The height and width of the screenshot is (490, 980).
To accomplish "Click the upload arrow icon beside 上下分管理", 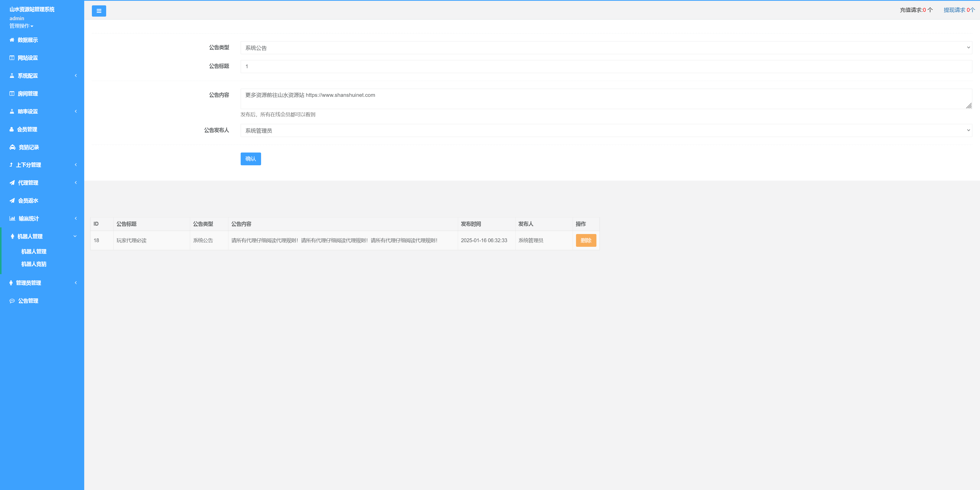I will (11, 165).
